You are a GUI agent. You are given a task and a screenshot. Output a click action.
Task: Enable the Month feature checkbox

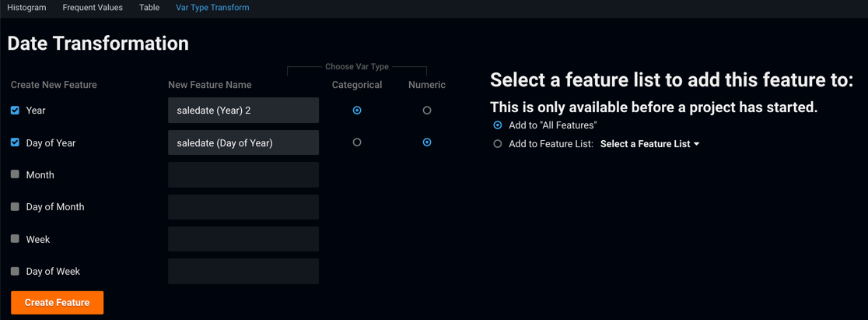click(15, 174)
